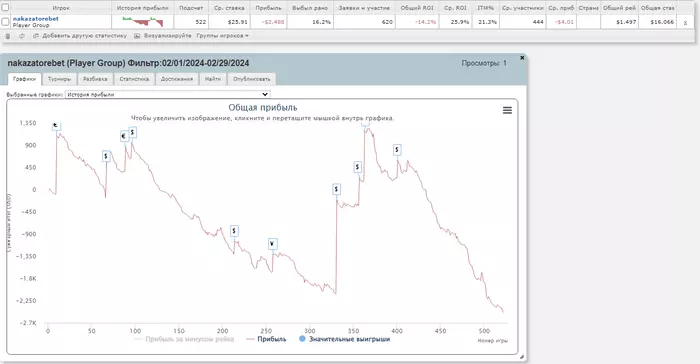
Task: Sort by the 'Игрок' column header
Action: (x=61, y=8)
